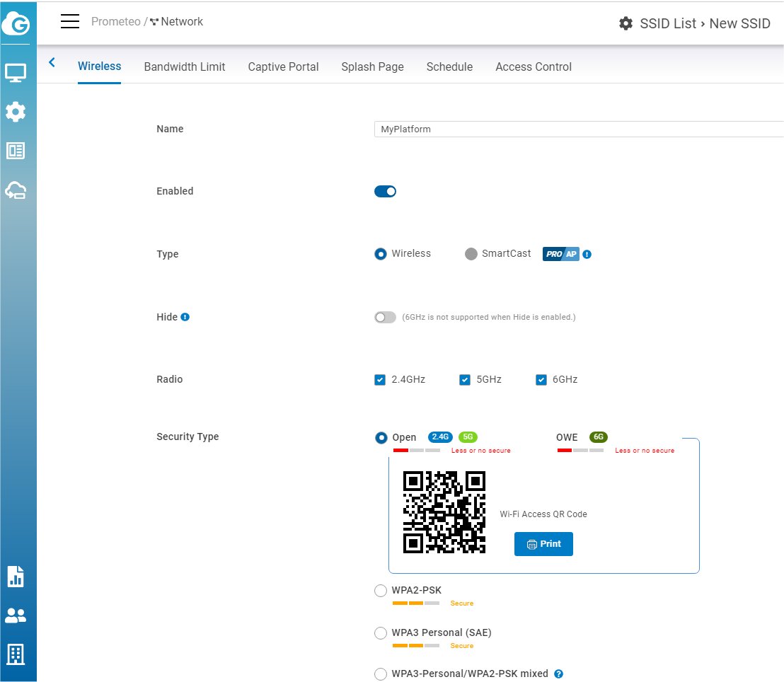
Task: Click the back chevron arrow
Action: pos(52,63)
